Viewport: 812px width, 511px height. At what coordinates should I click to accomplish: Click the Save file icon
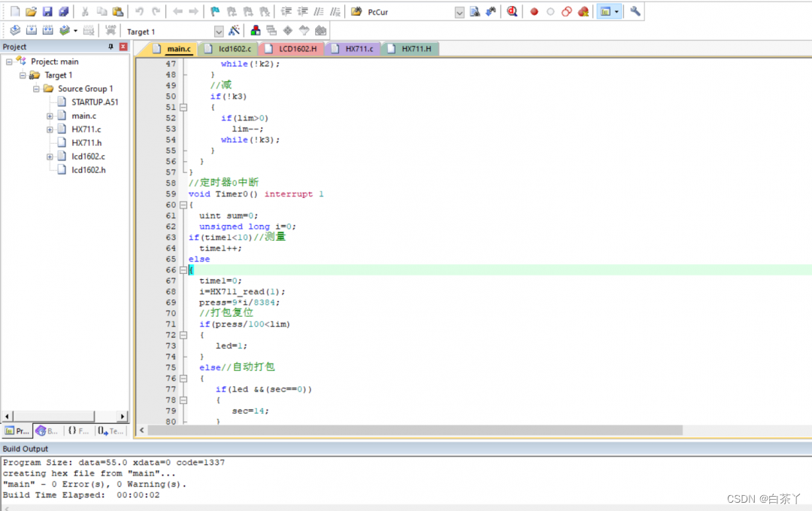pyautogui.click(x=47, y=12)
